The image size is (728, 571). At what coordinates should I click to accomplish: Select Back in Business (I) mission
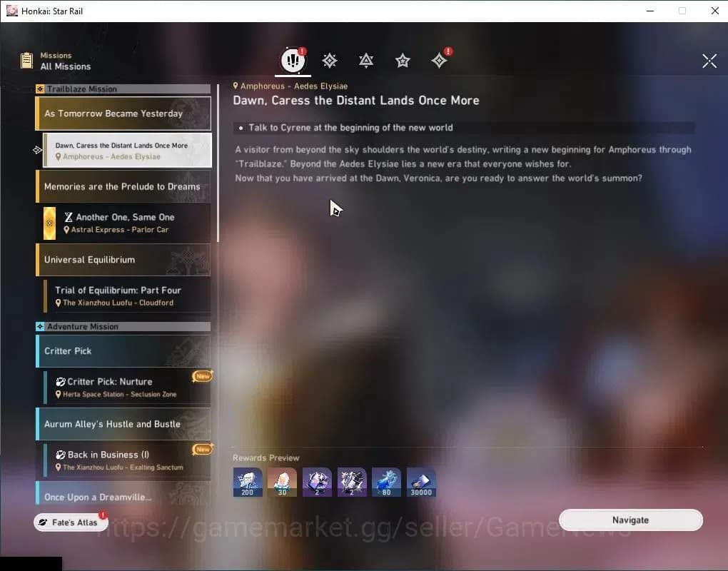coord(127,460)
